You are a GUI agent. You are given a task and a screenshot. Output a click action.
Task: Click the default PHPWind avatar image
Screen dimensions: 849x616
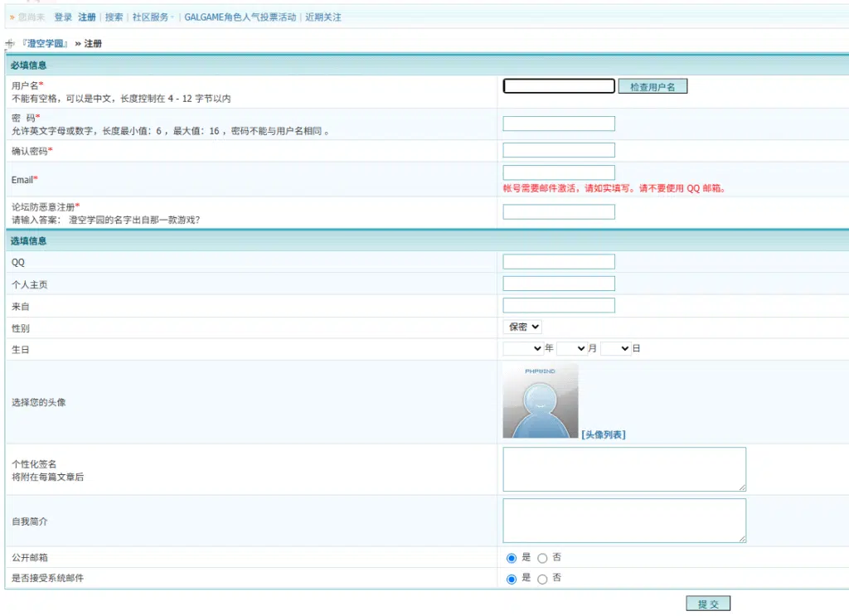pyautogui.click(x=540, y=400)
